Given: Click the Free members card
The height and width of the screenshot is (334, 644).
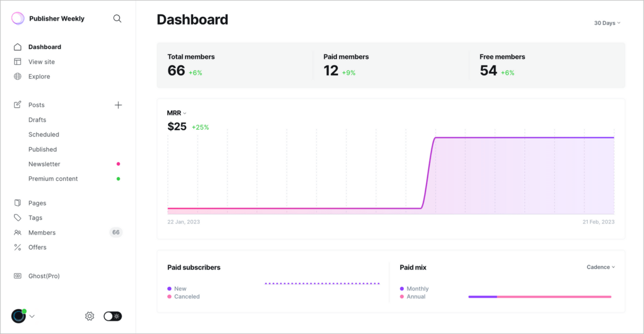Looking at the screenshot, I should 547,65.
